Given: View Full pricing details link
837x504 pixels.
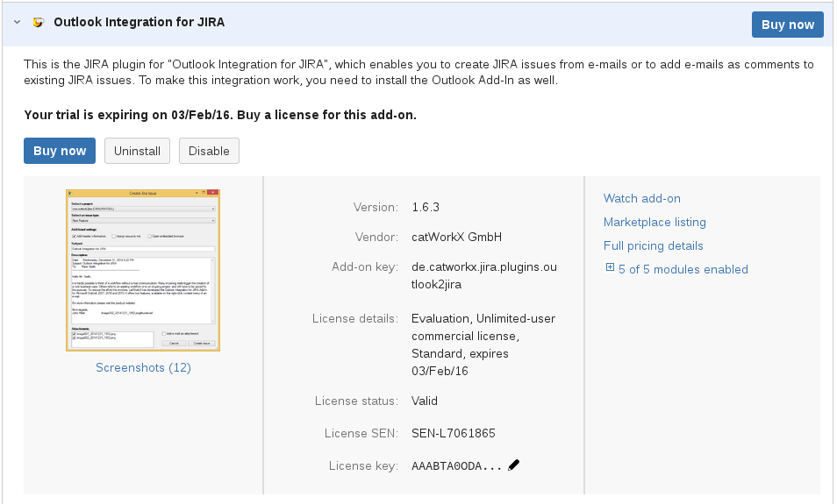Looking at the screenshot, I should coord(653,245).
